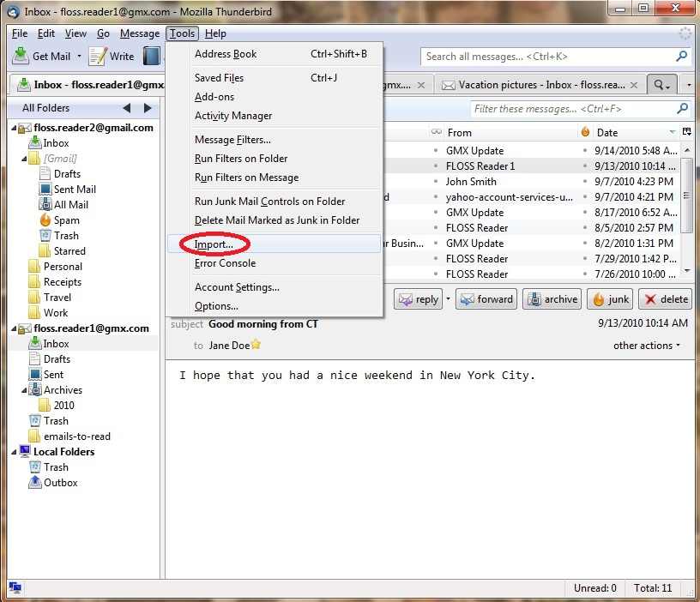Click the forward arrow in All Folders header

click(147, 108)
